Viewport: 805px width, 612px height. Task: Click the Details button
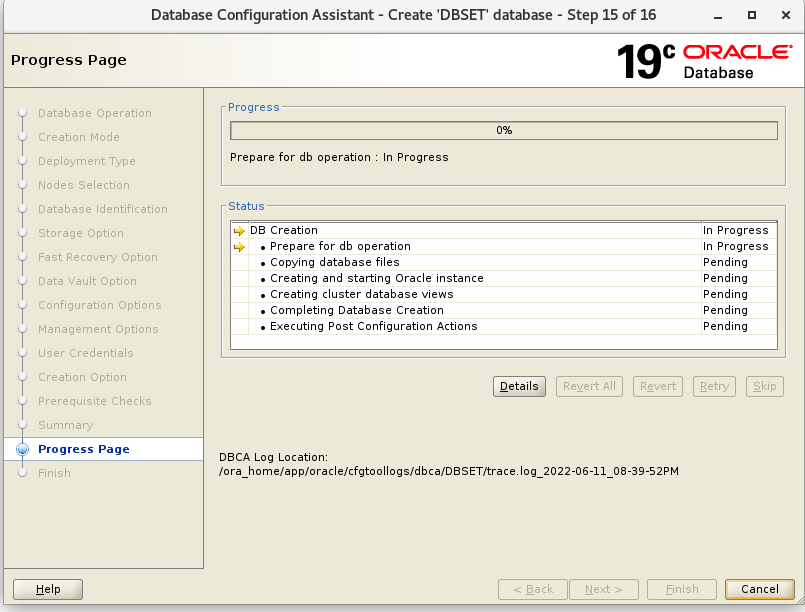pos(519,386)
